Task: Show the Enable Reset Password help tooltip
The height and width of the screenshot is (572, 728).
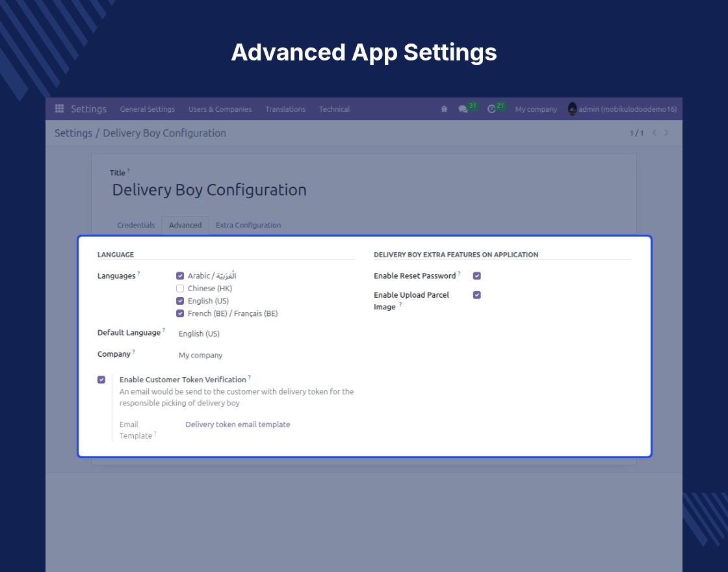Action: click(x=459, y=273)
